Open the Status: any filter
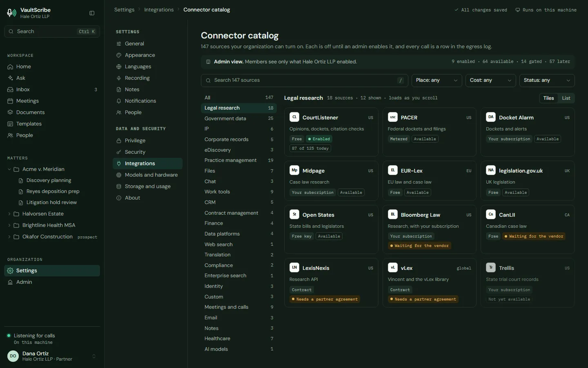588x368 pixels. click(x=547, y=81)
